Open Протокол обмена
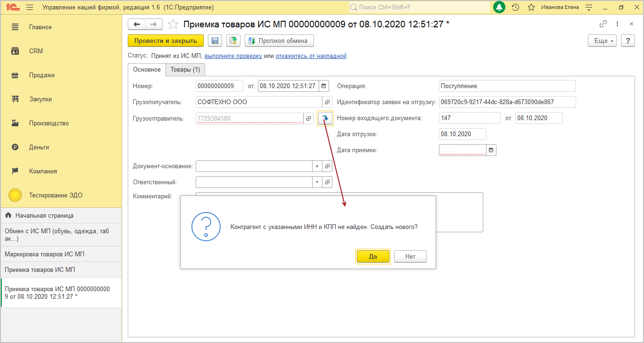Image resolution: width=644 pixels, height=343 pixels. (279, 41)
